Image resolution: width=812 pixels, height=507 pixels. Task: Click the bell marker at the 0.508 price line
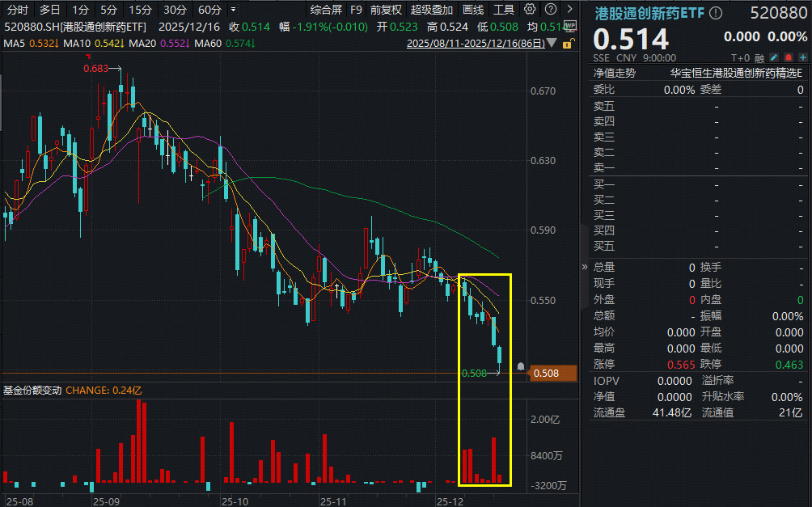[521, 366]
